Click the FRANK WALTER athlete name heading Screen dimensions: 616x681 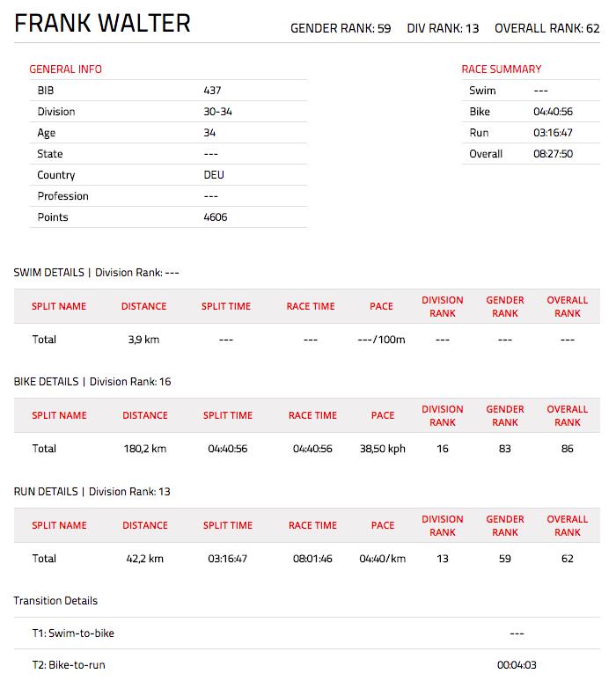tap(102, 23)
